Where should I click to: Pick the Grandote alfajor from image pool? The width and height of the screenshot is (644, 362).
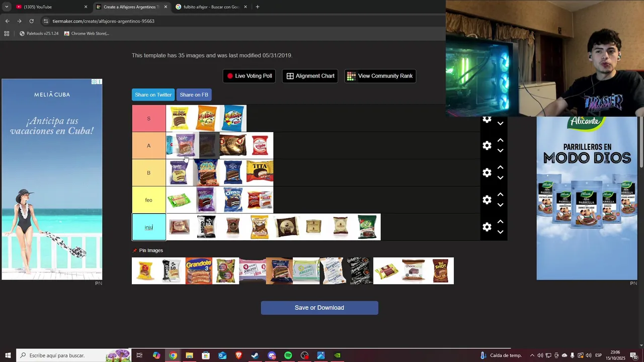click(199, 270)
